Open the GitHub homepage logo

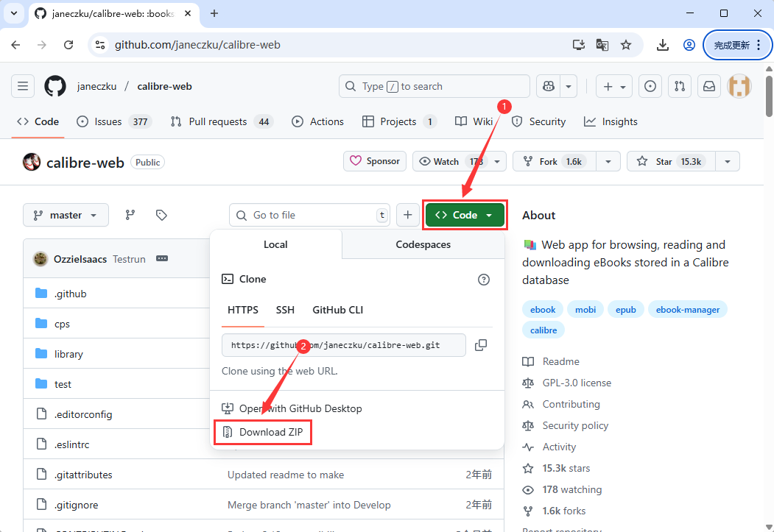click(x=55, y=86)
